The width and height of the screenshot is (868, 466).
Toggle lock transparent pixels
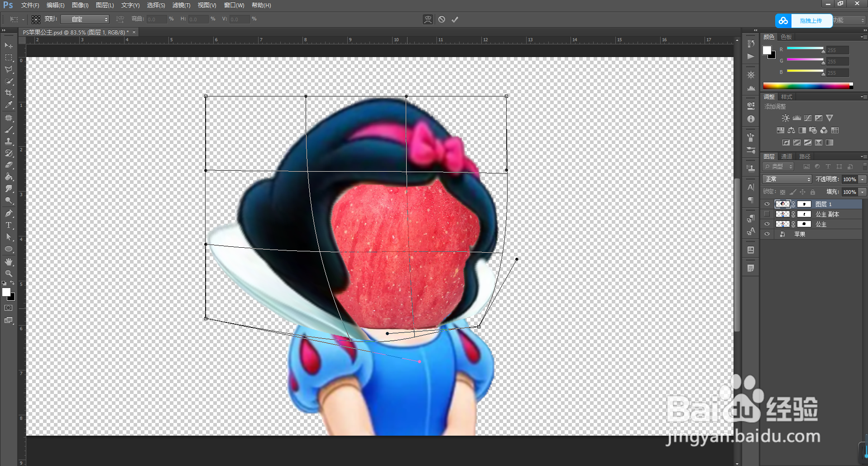coord(782,192)
